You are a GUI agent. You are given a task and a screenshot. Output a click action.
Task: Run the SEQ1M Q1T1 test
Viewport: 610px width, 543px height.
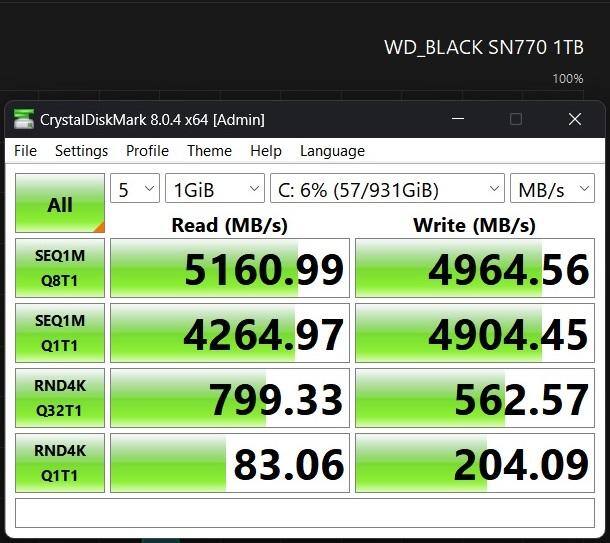(x=60, y=333)
